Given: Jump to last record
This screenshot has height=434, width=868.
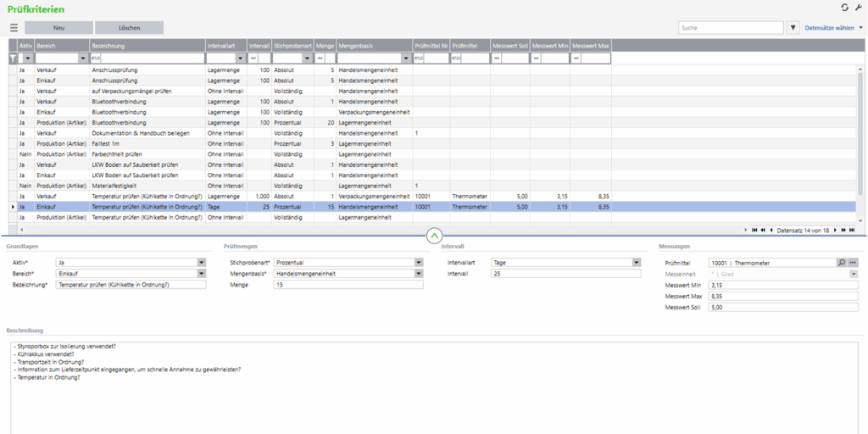Looking at the screenshot, I should [852, 230].
